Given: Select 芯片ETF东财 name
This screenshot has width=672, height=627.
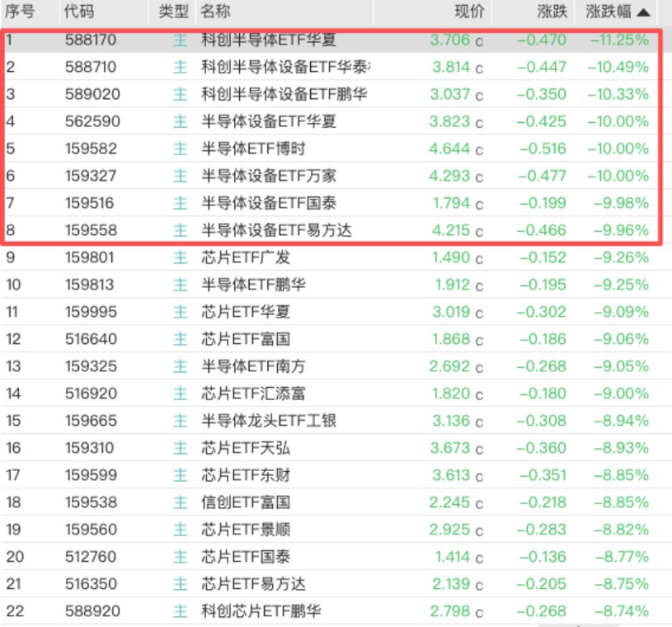Looking at the screenshot, I should (x=246, y=475).
